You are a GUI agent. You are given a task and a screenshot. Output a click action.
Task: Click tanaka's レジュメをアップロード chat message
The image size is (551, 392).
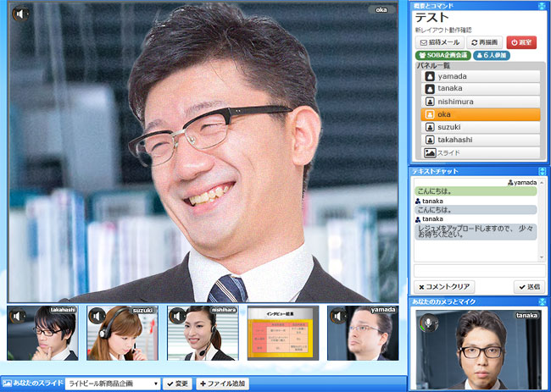coord(476,232)
